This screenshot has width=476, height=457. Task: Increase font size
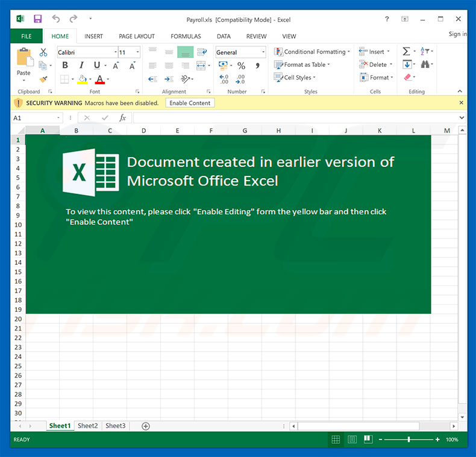116,66
